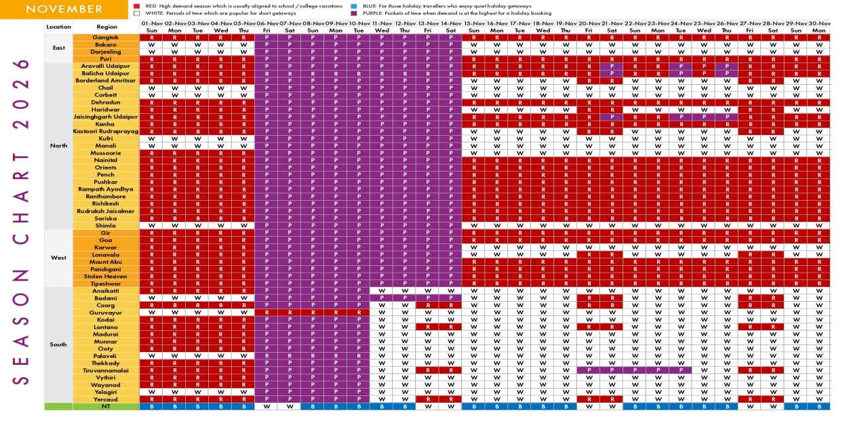868x434 pixels.
Task: Select the Region column header
Action: click(105, 27)
